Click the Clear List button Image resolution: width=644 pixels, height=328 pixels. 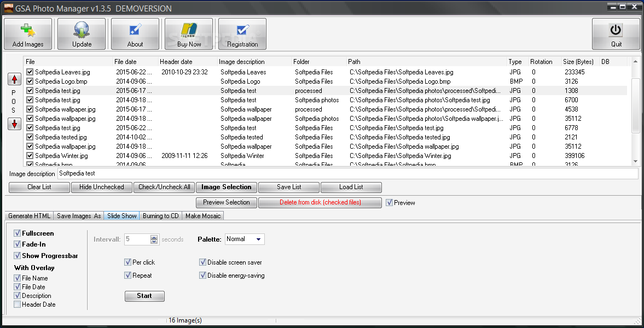click(x=39, y=187)
